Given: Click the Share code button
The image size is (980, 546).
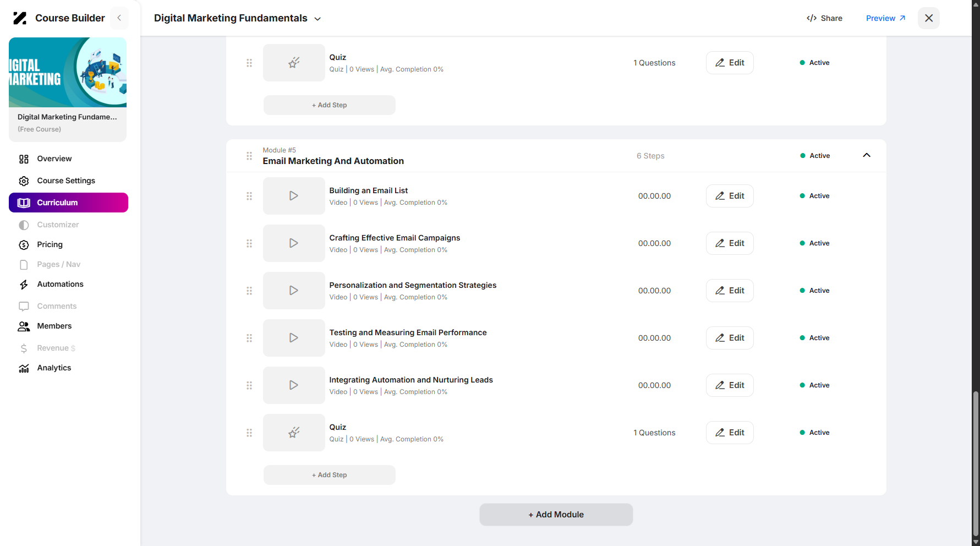Looking at the screenshot, I should [824, 18].
